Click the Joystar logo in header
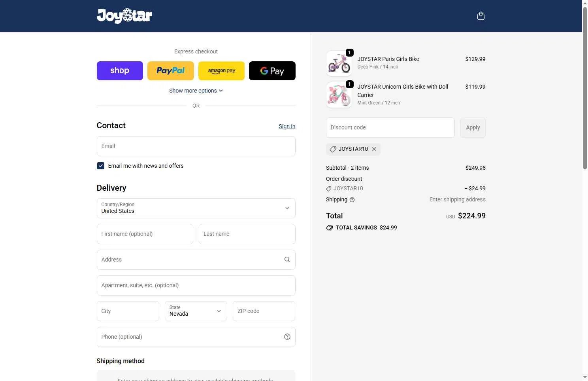This screenshot has width=588, height=381. (x=124, y=16)
